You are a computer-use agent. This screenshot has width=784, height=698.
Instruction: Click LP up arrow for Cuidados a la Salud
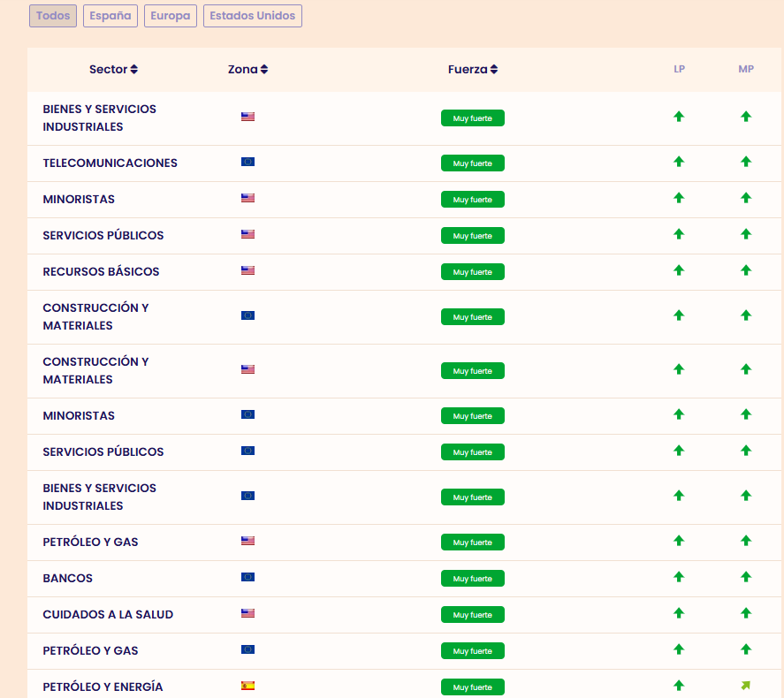point(679,613)
